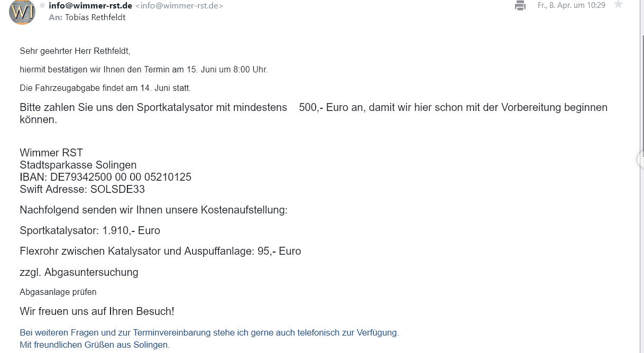Viewport: 644px width, 353px height.
Task: Star this email with the star icon
Action: coord(618,4)
